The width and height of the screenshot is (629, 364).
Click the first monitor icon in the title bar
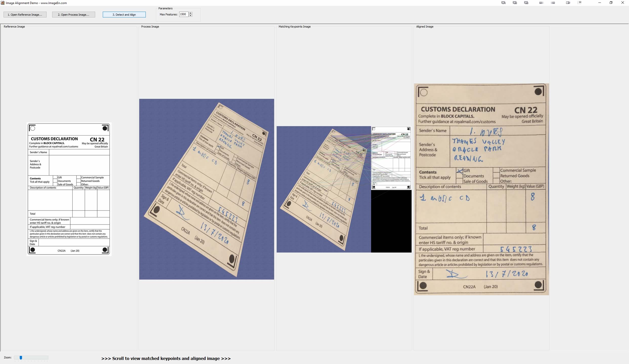click(x=503, y=3)
